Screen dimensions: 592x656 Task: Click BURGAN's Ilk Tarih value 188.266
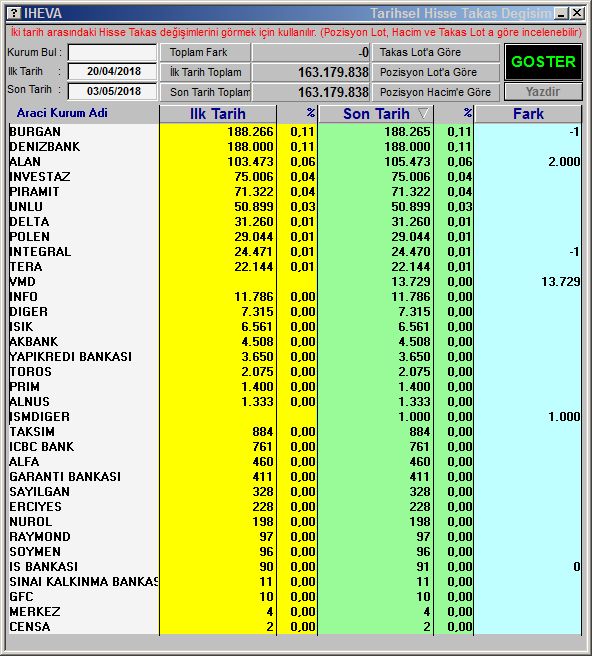250,132
